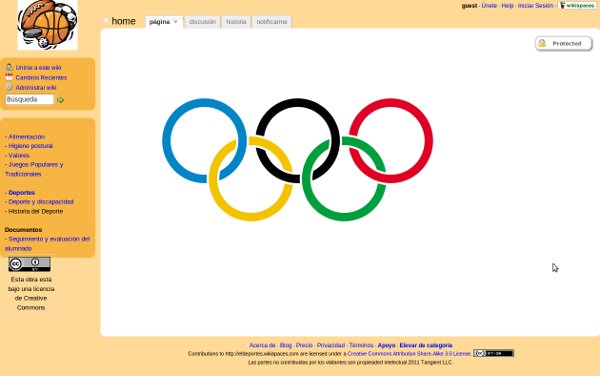Select the notificarme tab
Screen dimensions: 600x376
272,22
